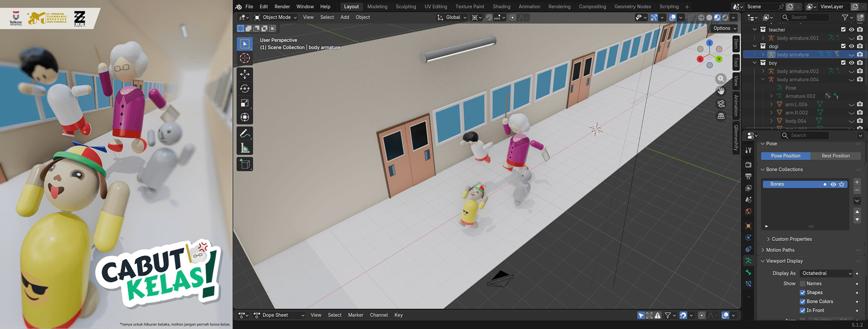868x329 pixels.
Task: Open the Render menu
Action: (x=282, y=7)
